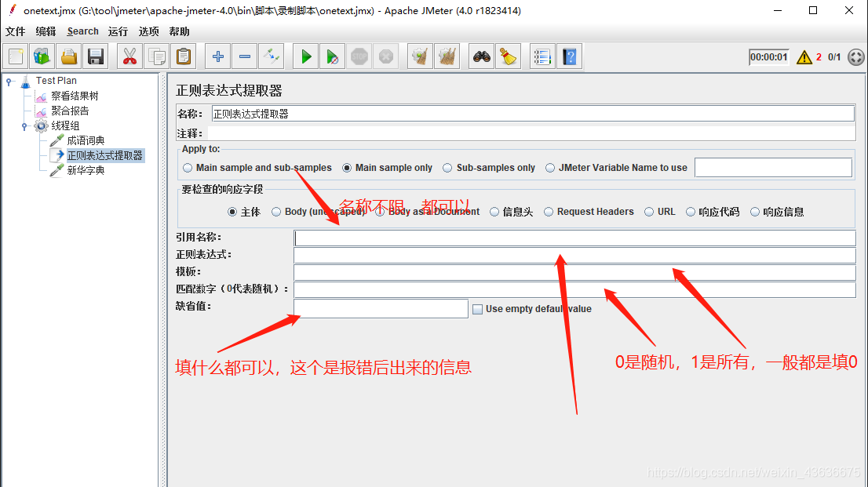Select URL radio button

click(649, 212)
